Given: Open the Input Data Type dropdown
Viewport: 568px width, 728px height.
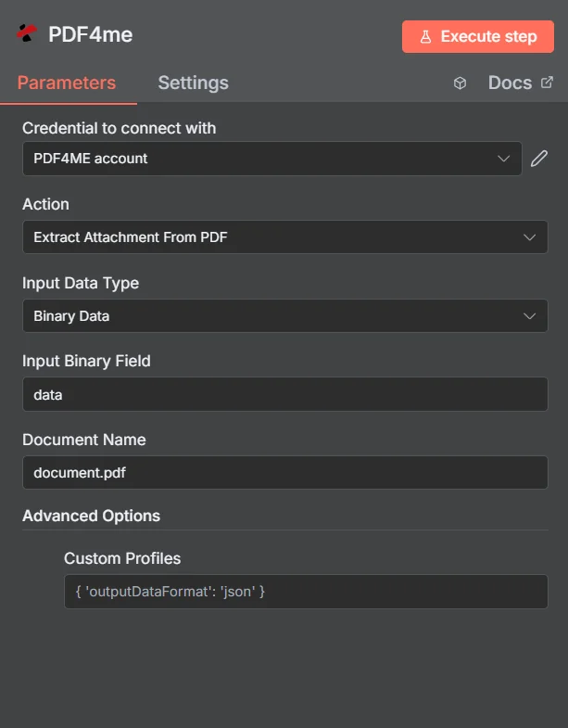Looking at the screenshot, I should pos(285,316).
